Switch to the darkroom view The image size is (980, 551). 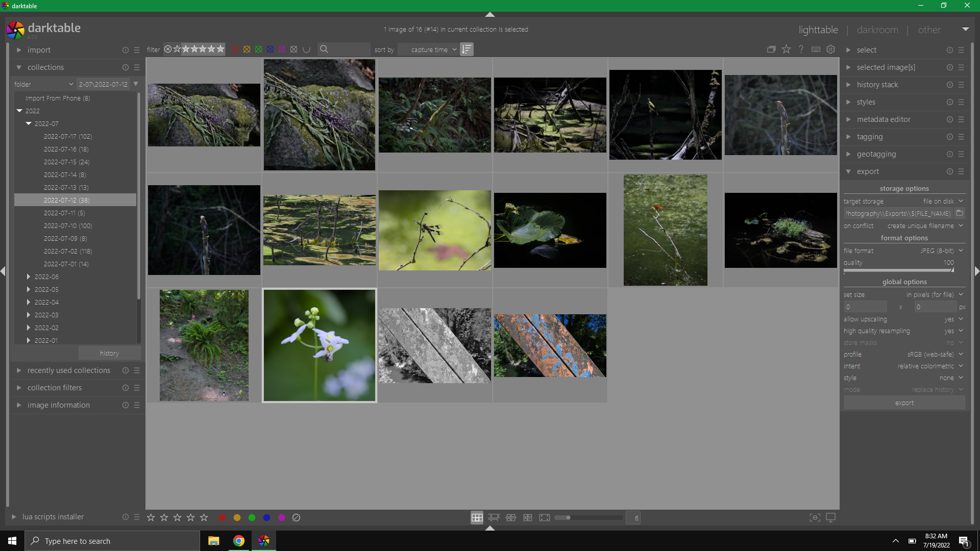(877, 30)
